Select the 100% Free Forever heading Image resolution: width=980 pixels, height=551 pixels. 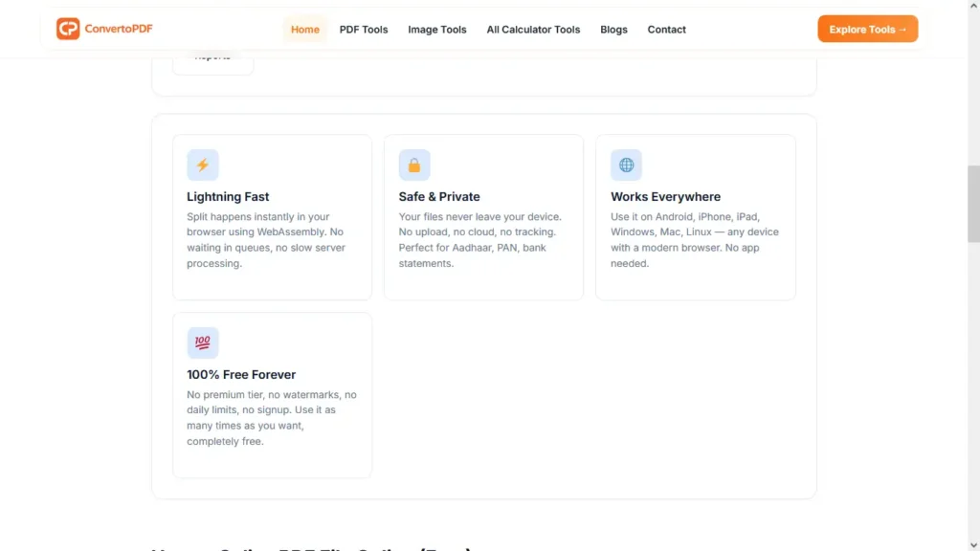(241, 375)
